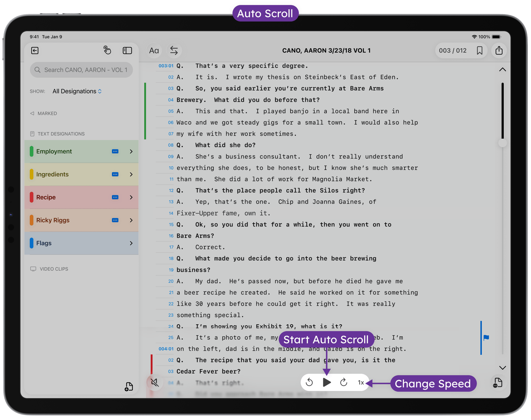Select line "Bare Arms?"

[x=195, y=236]
